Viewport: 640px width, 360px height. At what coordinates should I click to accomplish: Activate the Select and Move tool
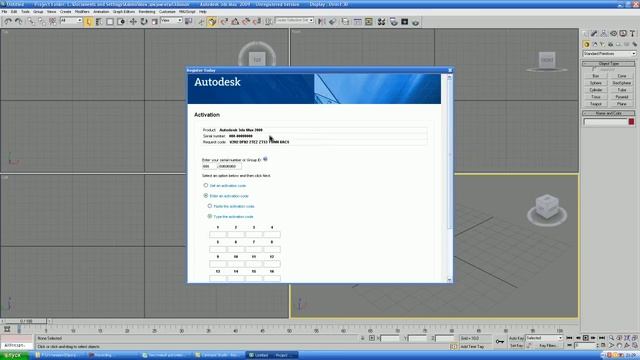[133, 22]
